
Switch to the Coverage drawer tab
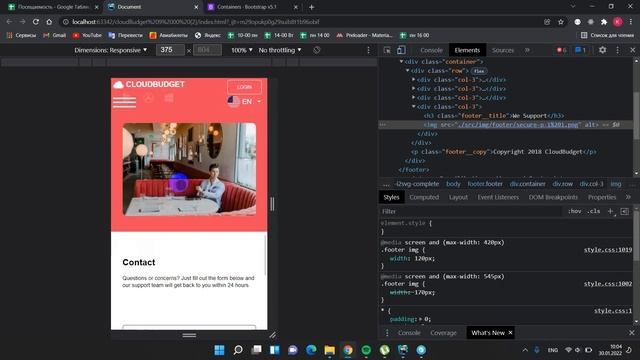(x=443, y=333)
